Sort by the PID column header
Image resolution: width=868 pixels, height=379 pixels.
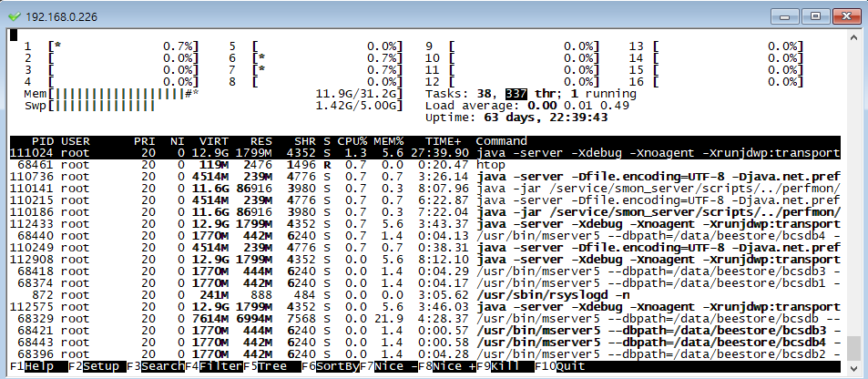coord(43,141)
